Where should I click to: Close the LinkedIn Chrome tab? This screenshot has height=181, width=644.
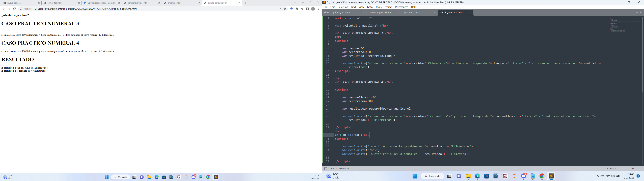pos(119,3)
